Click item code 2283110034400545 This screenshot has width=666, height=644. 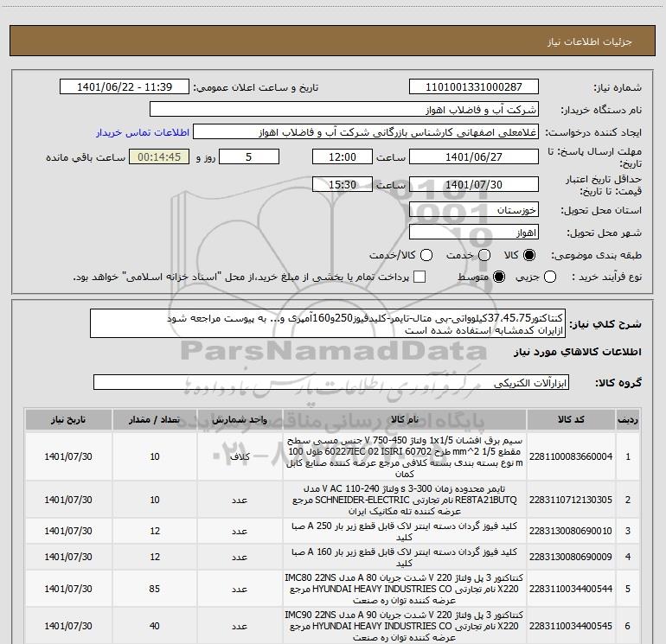pyautogui.click(x=571, y=626)
